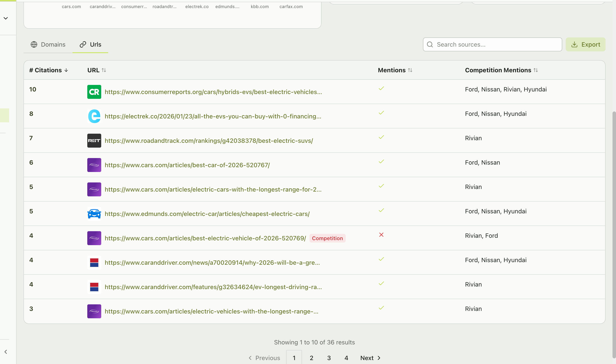Click the magnifier icon in Search sources
The height and width of the screenshot is (364, 616).
coord(430,44)
